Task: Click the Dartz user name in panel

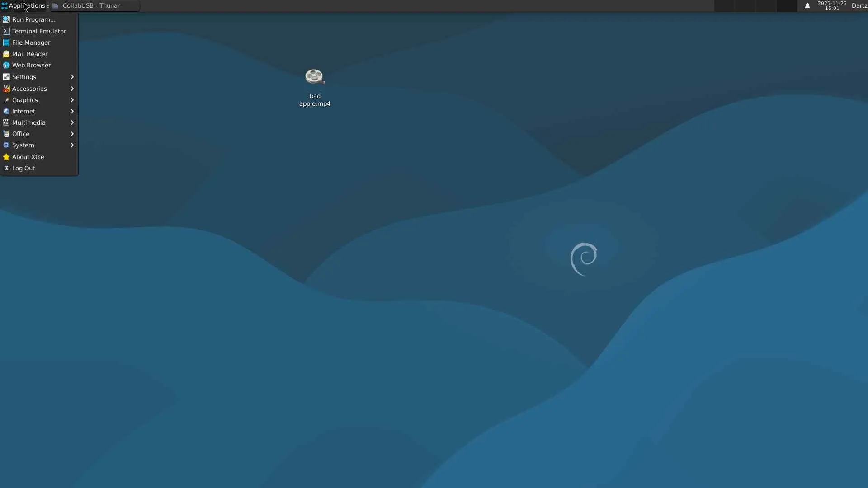Action: [859, 6]
